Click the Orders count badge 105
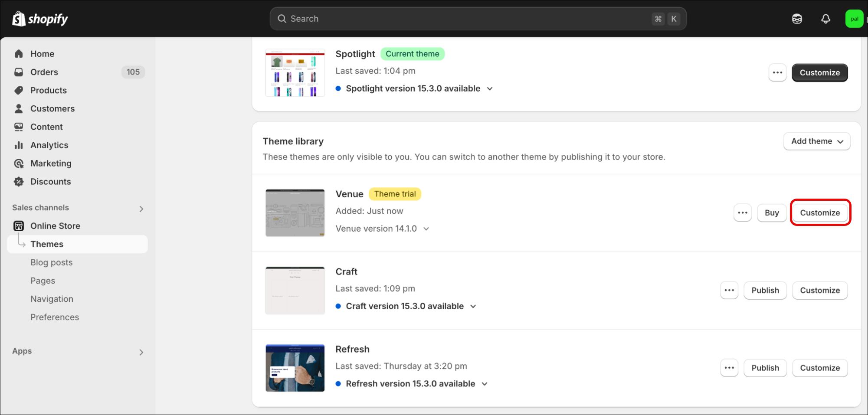 [133, 72]
